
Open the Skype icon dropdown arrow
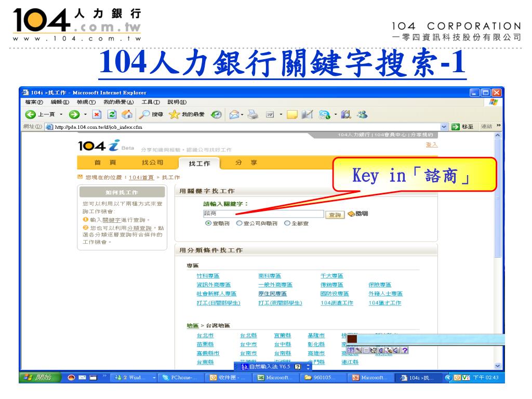point(336,115)
